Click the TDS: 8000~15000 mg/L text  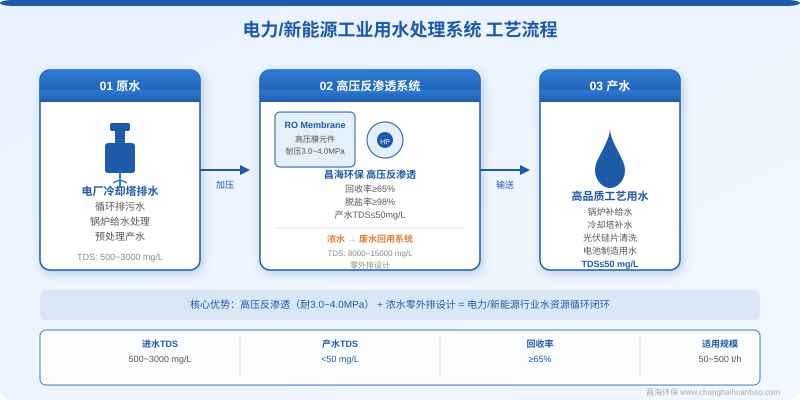pyautogui.click(x=370, y=253)
